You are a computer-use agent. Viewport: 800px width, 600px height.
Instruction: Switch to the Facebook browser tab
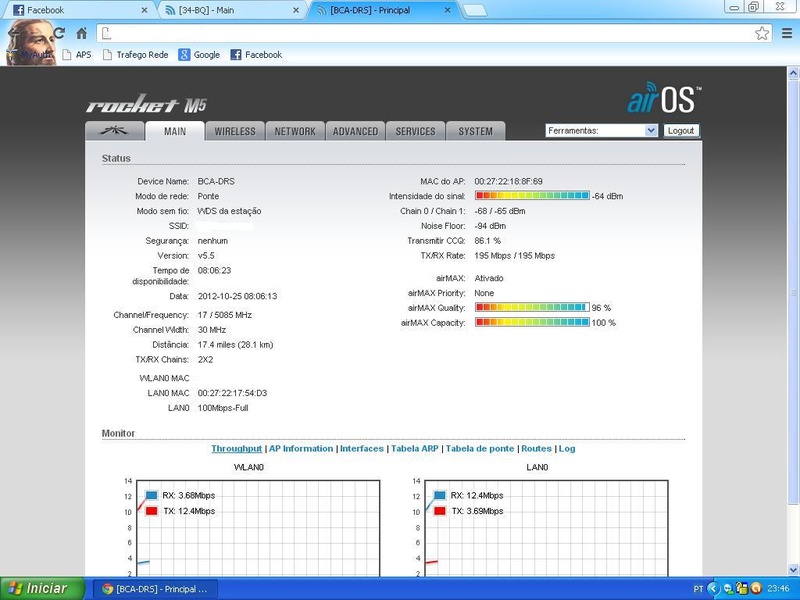point(77,10)
